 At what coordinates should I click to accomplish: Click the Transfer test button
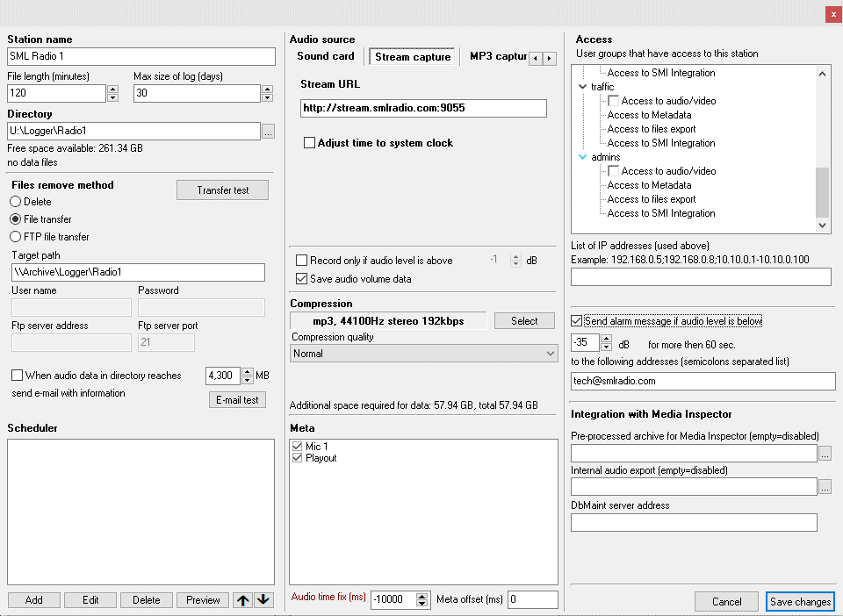(222, 190)
